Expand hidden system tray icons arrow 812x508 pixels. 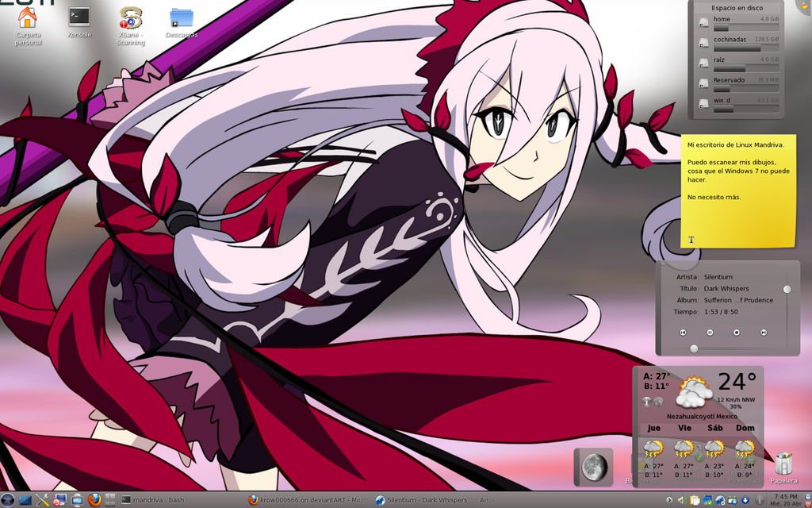tap(669, 500)
